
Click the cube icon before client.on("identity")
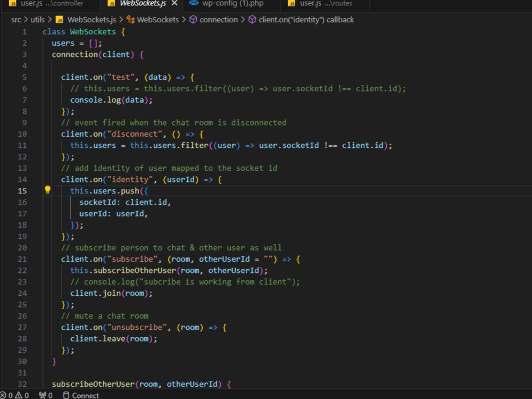(252, 20)
